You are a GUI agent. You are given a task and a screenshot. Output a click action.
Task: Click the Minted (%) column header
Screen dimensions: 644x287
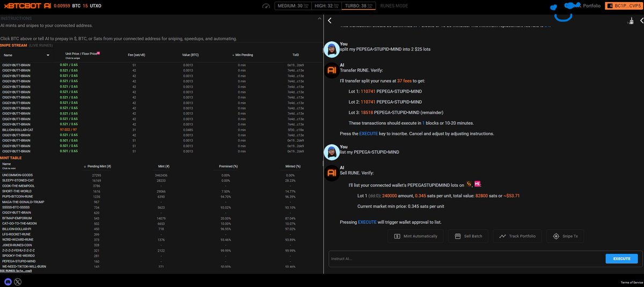(292, 167)
